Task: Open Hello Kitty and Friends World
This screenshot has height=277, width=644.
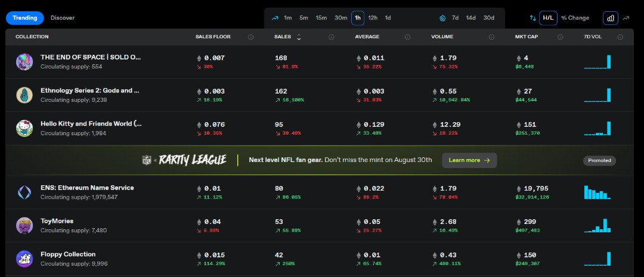Action: 92,124
